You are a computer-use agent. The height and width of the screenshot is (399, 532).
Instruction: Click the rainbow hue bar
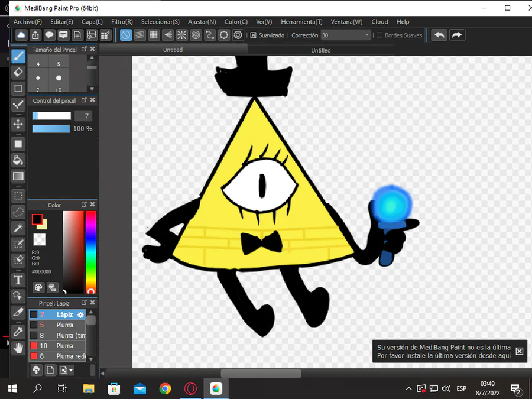pyautogui.click(x=90, y=252)
